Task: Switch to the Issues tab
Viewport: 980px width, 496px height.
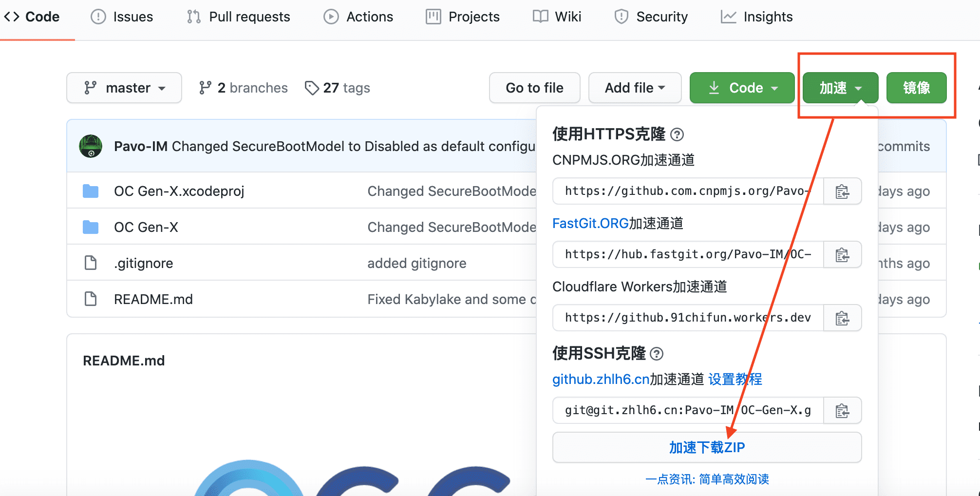Action: point(122,17)
